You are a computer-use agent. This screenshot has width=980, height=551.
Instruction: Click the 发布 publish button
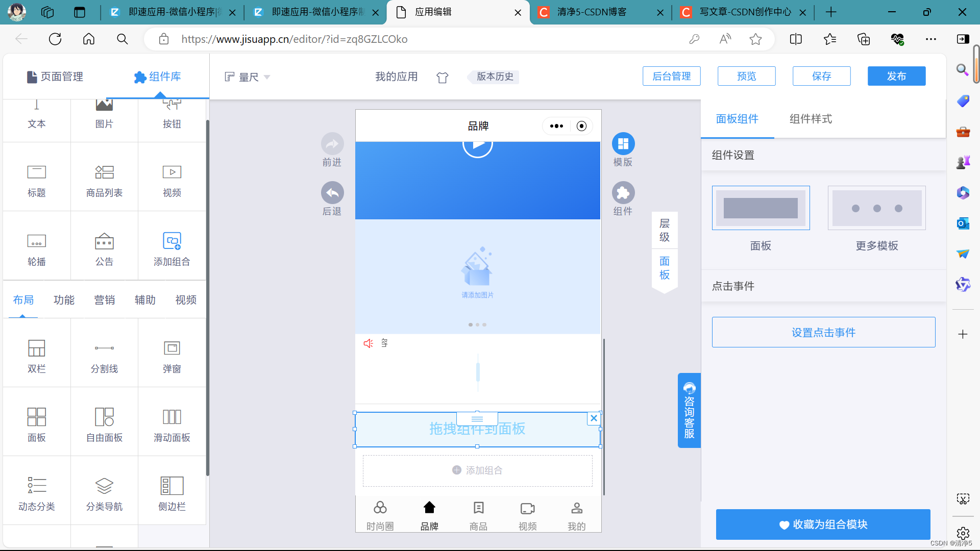(896, 76)
